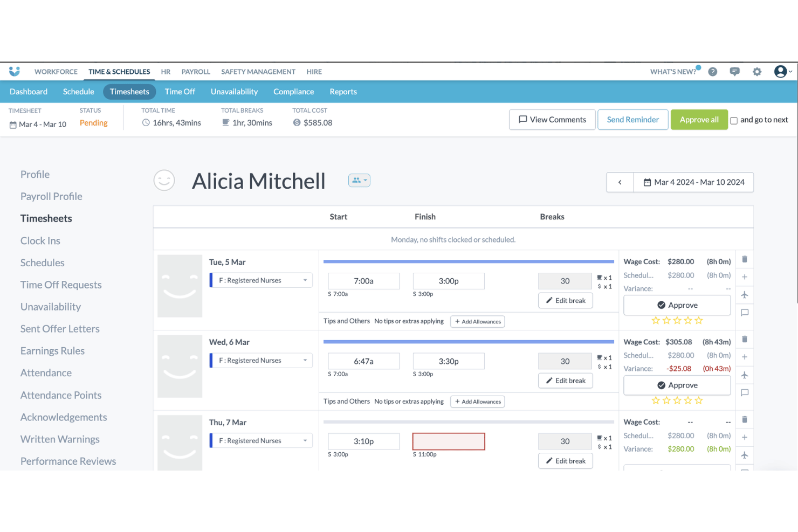
Task: Delete the Thu, 7 Mar shift with trash icon
Action: coord(745,419)
